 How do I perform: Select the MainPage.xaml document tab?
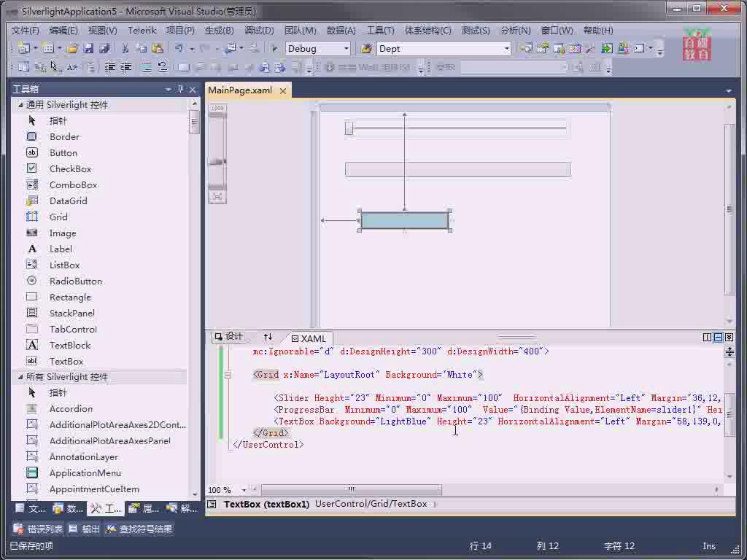(x=240, y=90)
